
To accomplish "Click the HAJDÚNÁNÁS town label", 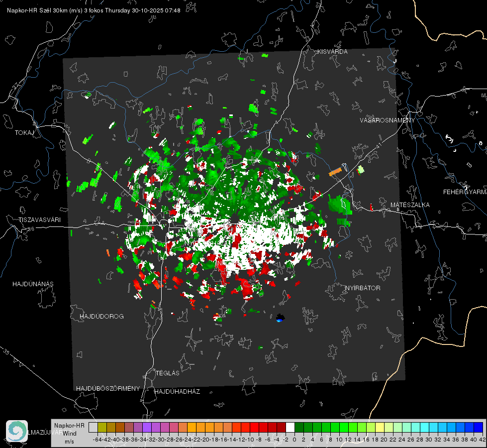I will (33, 284).
